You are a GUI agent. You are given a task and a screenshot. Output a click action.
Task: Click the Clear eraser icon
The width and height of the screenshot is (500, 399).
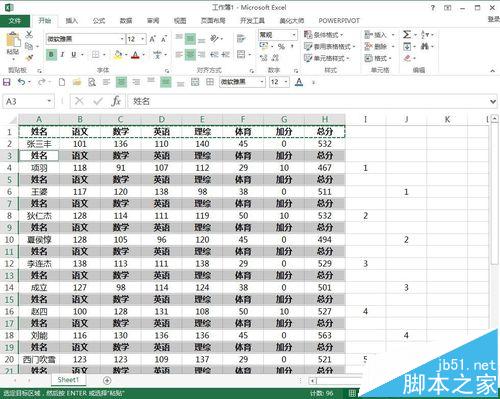(x=407, y=58)
